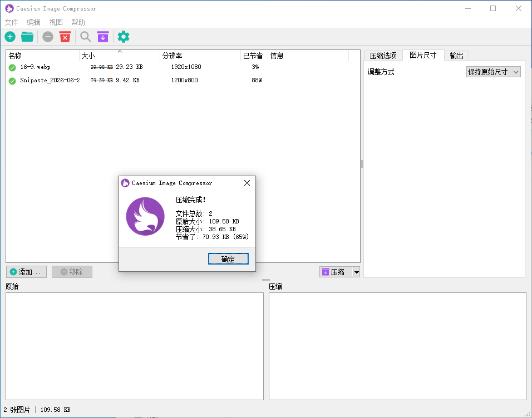
Task: Sort list by 分辨率 column header
Action: coord(200,56)
